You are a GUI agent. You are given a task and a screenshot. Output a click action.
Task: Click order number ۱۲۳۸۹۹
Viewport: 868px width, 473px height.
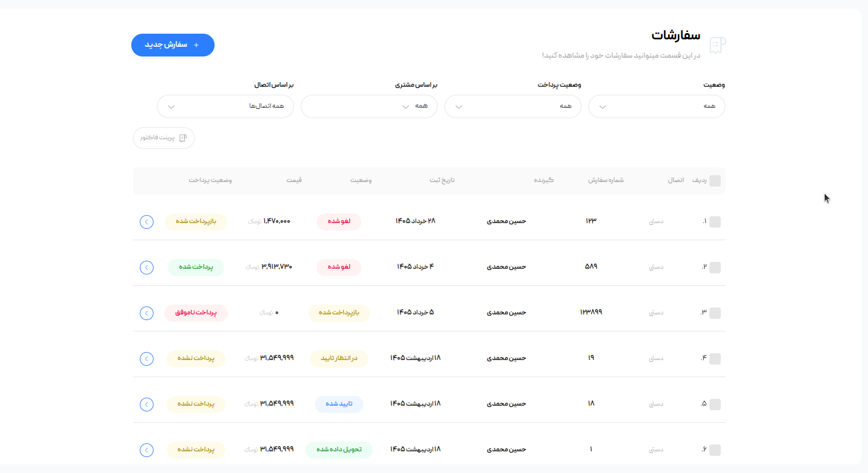(x=591, y=312)
